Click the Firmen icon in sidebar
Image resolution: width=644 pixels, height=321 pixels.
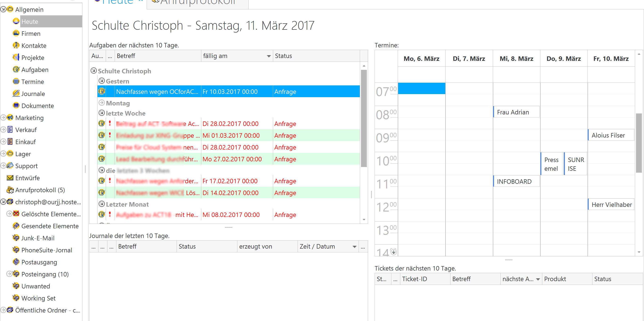(x=16, y=33)
